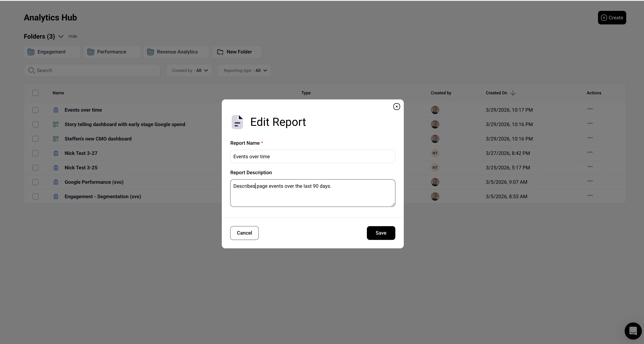Viewport: 644px width, 344px height.
Task: Open the Performance folder tab
Action: click(x=112, y=52)
